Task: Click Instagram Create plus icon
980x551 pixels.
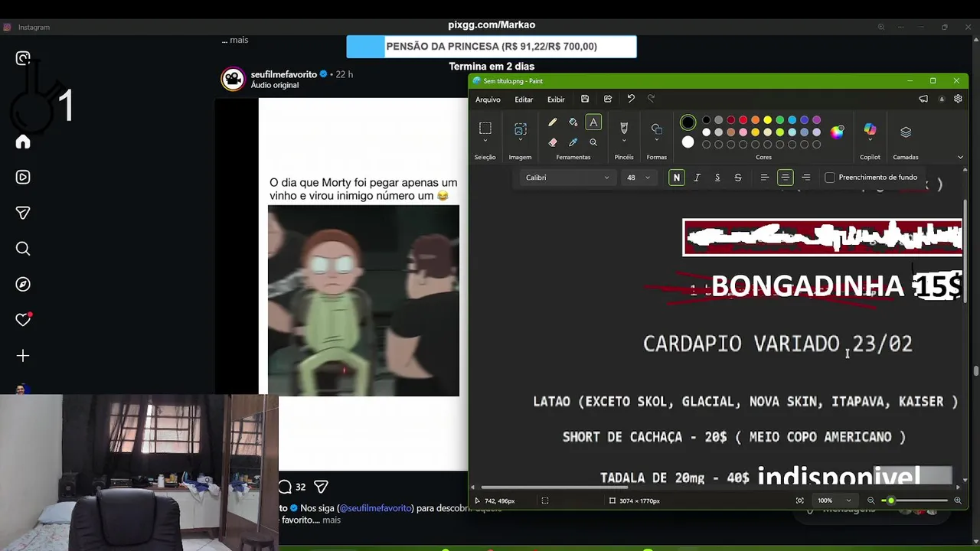Action: pos(23,356)
